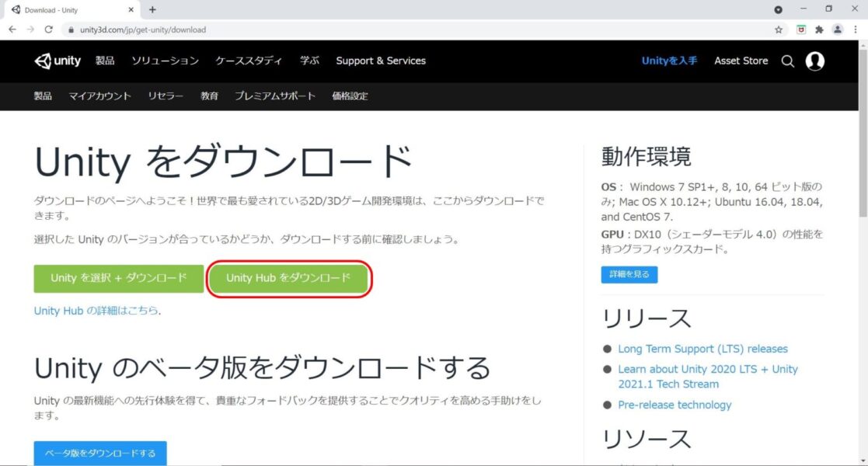
Task: Click Unity のベータ版をダウンロードする heading
Action: click(263, 368)
